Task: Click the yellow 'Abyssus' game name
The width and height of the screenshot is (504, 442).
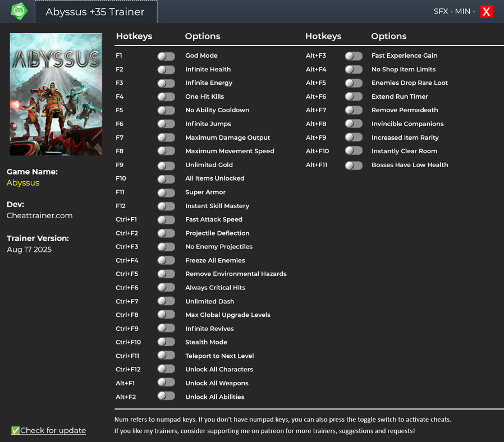Action: (23, 183)
